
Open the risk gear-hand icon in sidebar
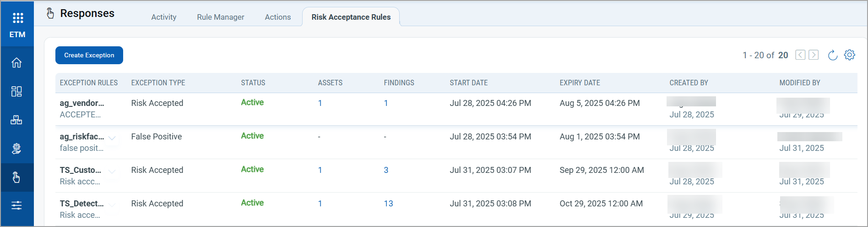pos(16,149)
